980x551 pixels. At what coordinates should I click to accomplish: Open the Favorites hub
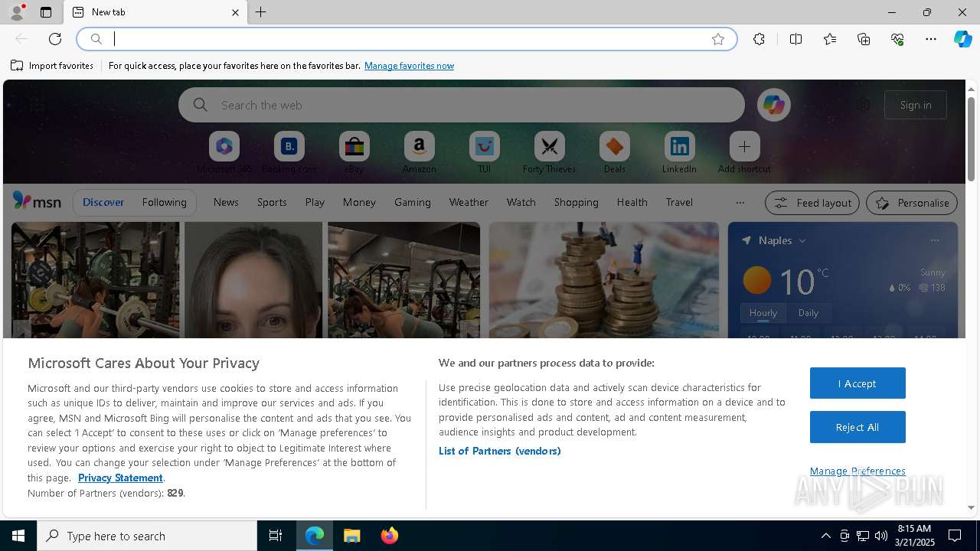tap(830, 39)
